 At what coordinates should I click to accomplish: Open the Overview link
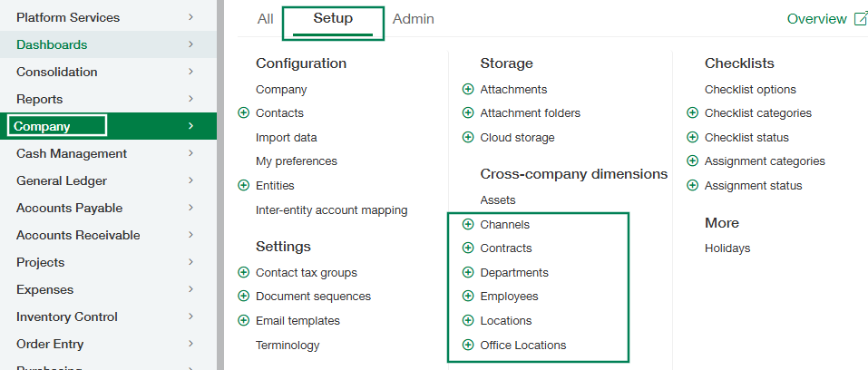[816, 19]
